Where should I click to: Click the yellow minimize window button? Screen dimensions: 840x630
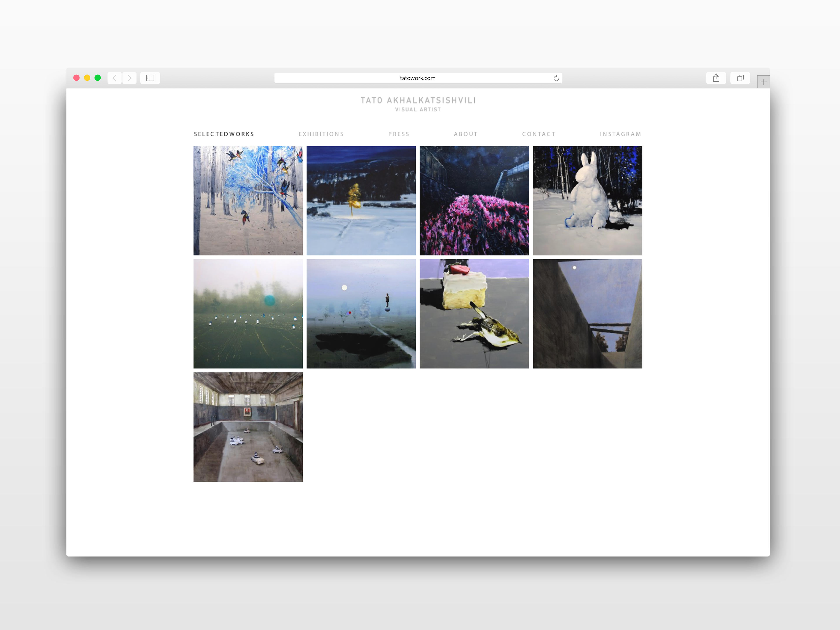(x=87, y=78)
